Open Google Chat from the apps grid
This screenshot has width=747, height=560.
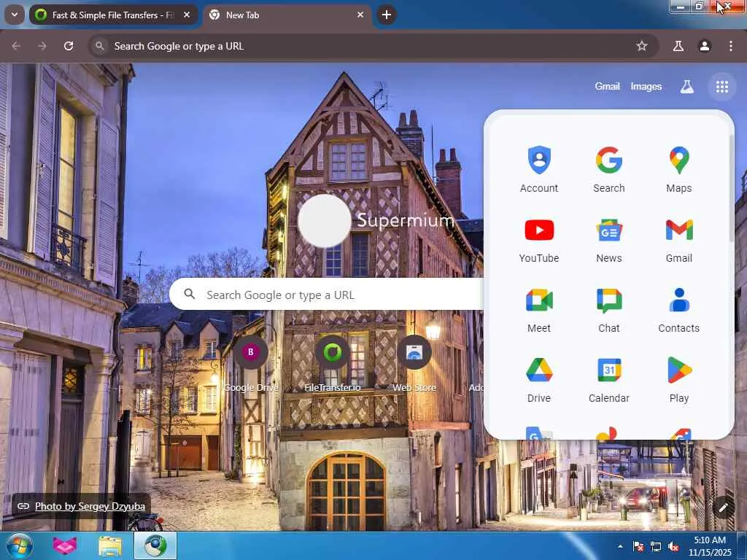point(609,309)
